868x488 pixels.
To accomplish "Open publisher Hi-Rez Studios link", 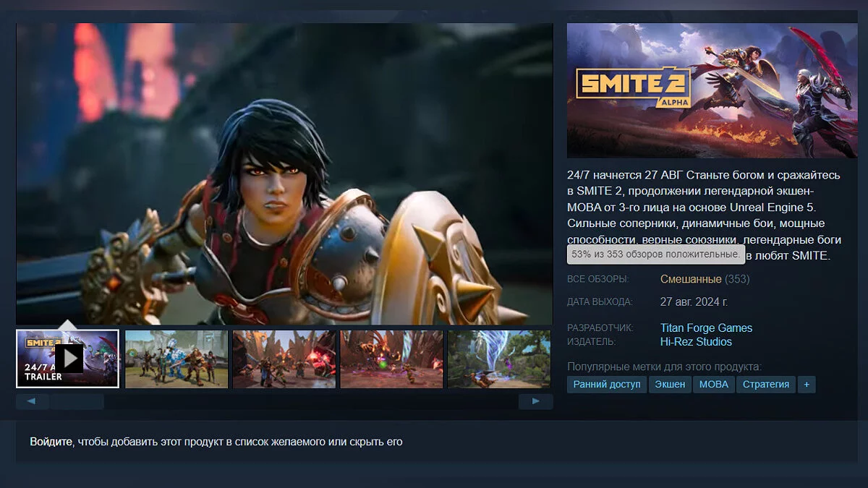I will [696, 342].
